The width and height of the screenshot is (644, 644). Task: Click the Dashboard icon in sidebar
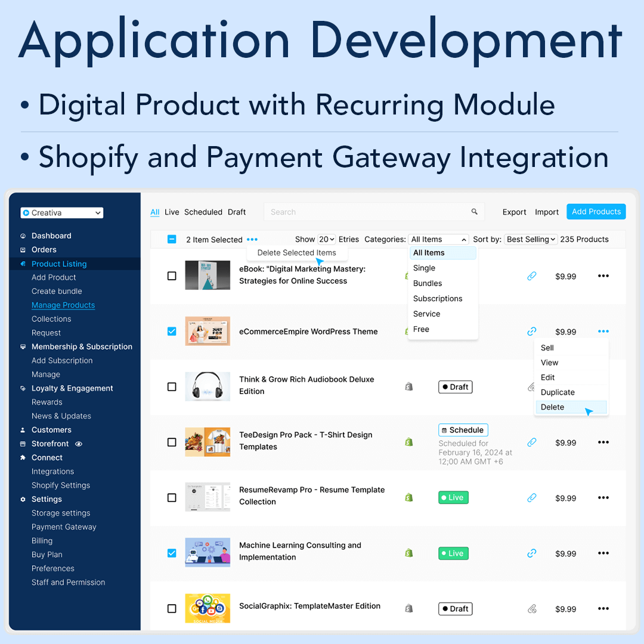point(23,236)
